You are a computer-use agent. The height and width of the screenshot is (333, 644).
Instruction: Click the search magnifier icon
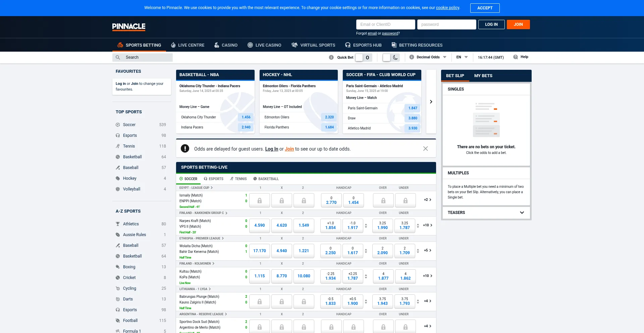[118, 57]
